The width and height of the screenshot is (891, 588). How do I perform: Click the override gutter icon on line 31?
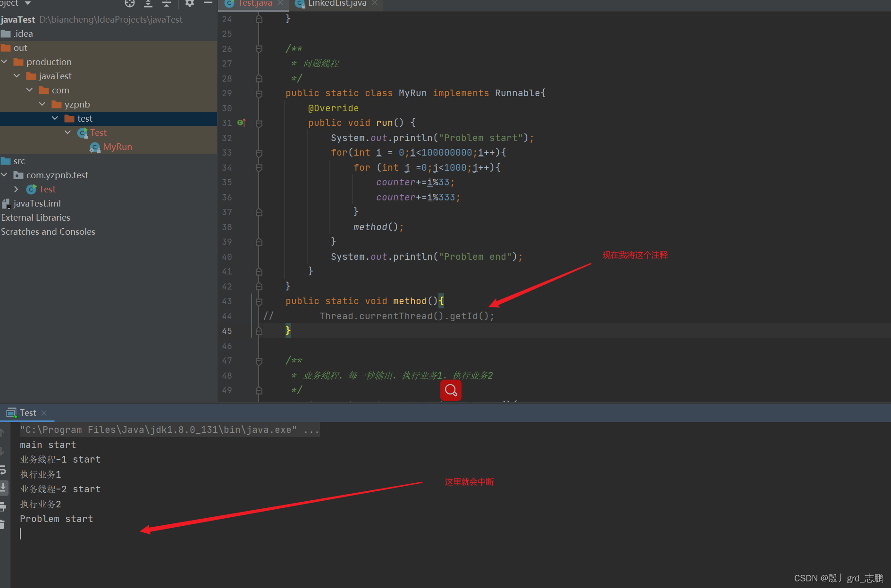(241, 123)
